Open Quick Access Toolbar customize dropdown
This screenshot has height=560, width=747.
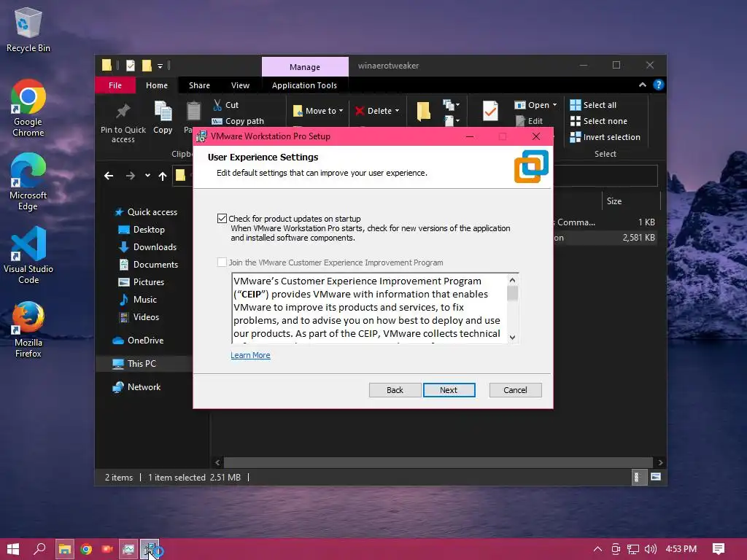pos(160,66)
